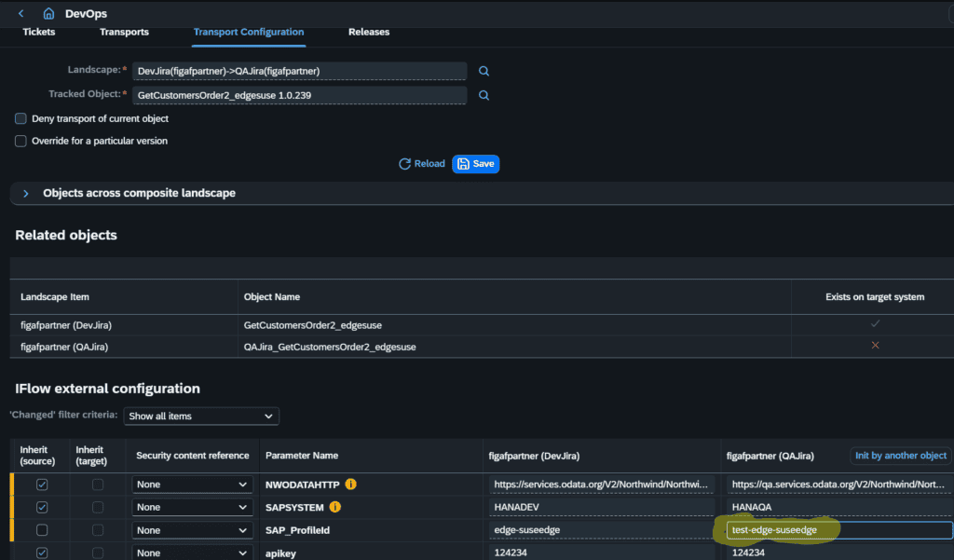Show info icon for NWODATAHTTP parameter
Viewport: 954px width, 560px height.
(350, 485)
